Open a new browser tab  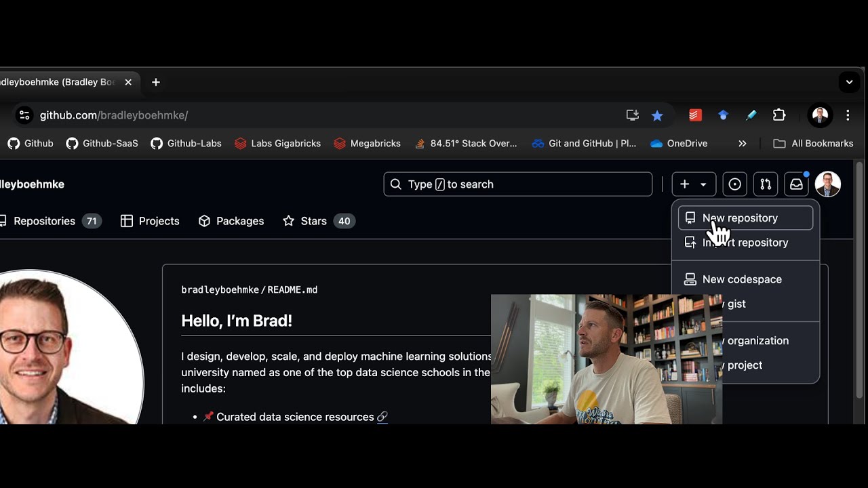pyautogui.click(x=156, y=82)
